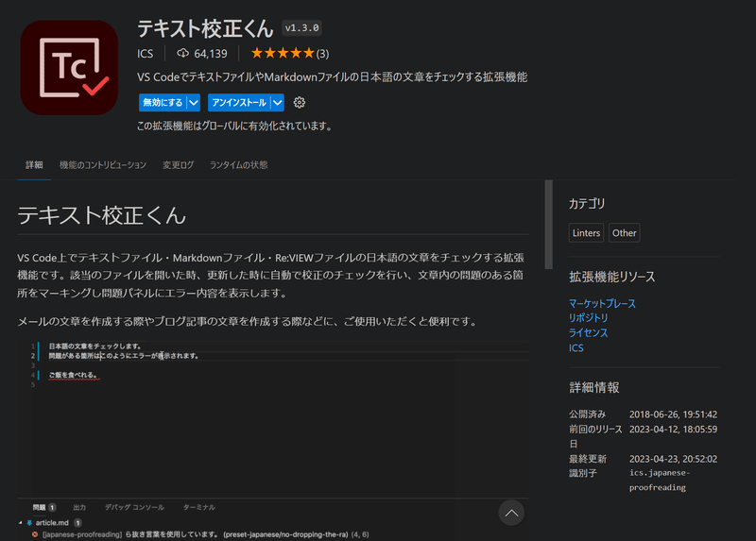Click the 無効にする button
Image resolution: width=756 pixels, height=541 pixels.
click(163, 103)
